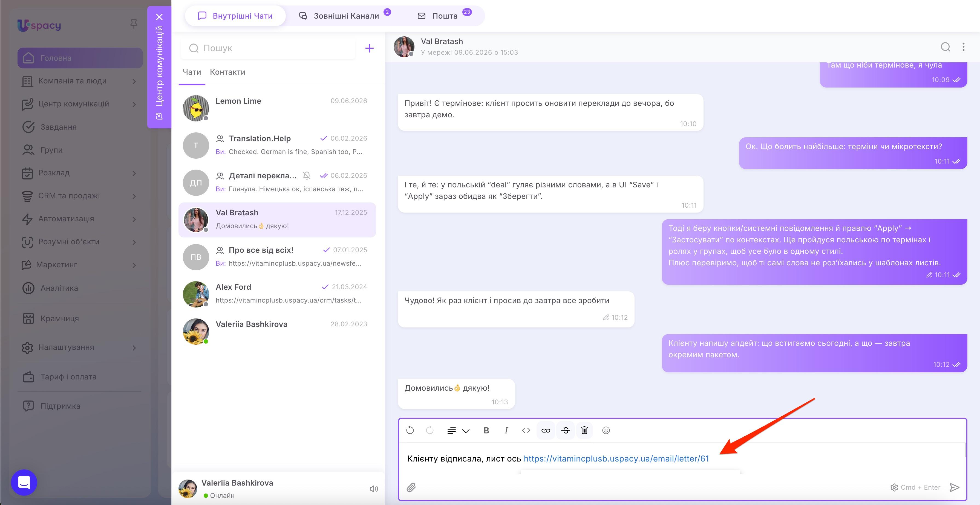Open the Lemon Lime chat

pyautogui.click(x=277, y=108)
